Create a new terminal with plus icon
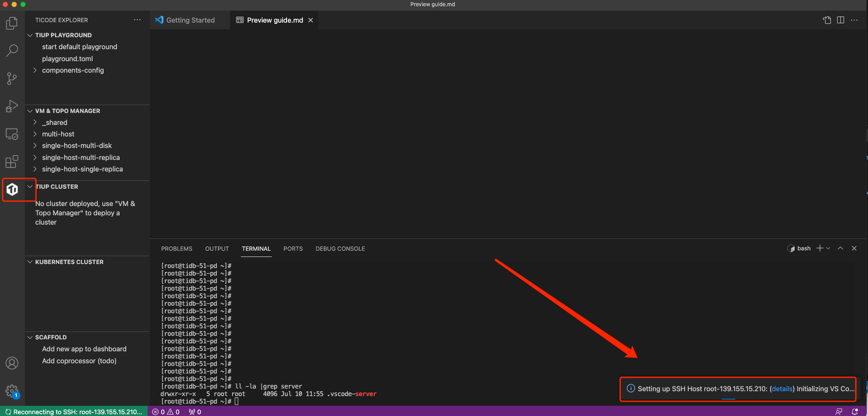Viewport: 868px width, 416px height. (x=820, y=249)
